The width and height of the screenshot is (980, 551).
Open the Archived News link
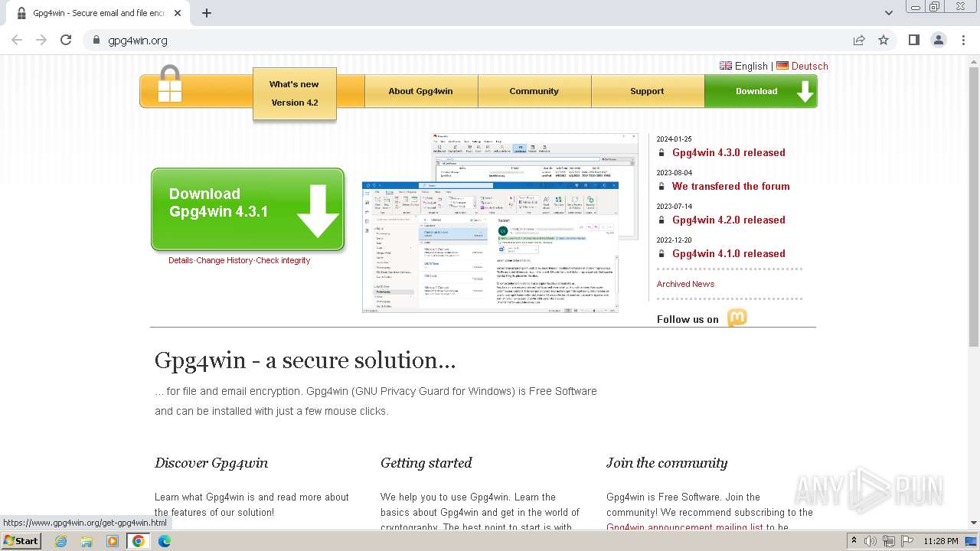click(685, 284)
